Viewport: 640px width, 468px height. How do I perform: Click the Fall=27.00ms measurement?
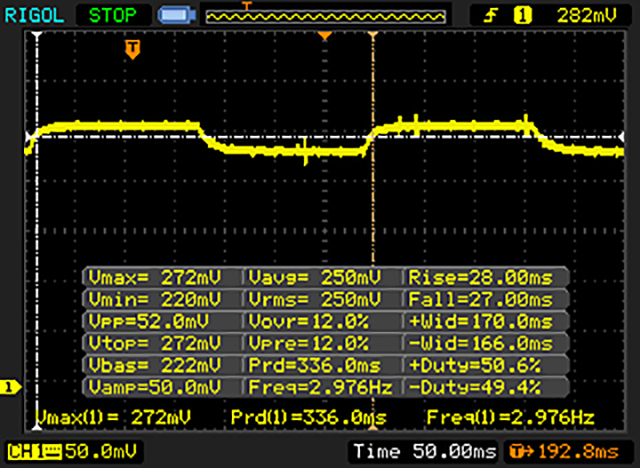click(x=480, y=299)
